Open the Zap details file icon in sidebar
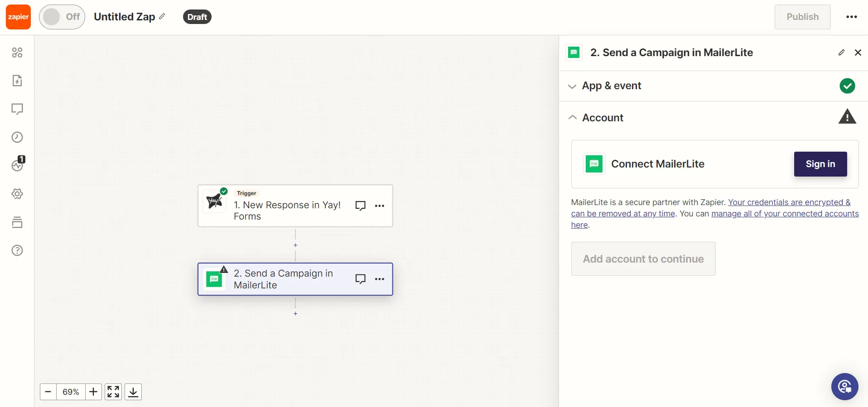868x407 pixels. [17, 81]
